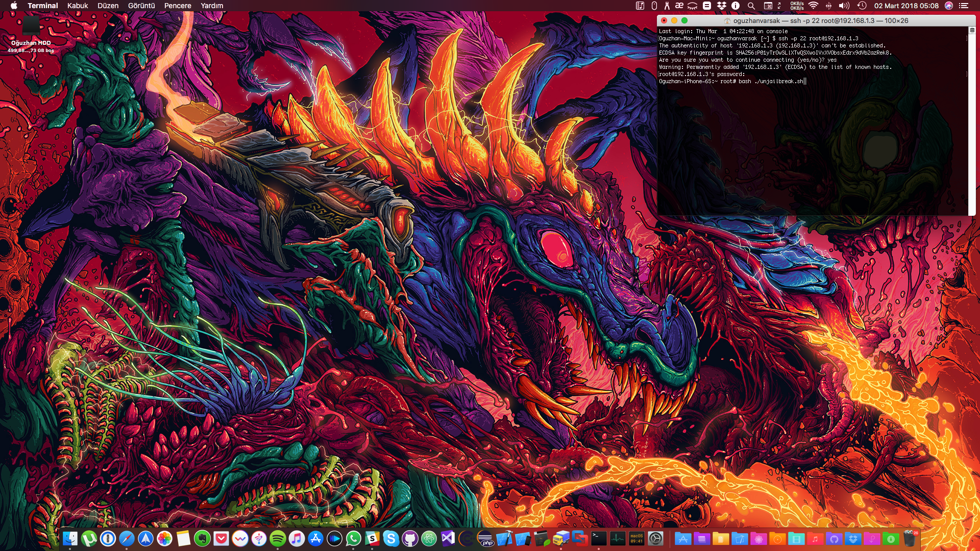Open Notification Center list icon
This screenshot has height=551, width=980.
coord(964,6)
